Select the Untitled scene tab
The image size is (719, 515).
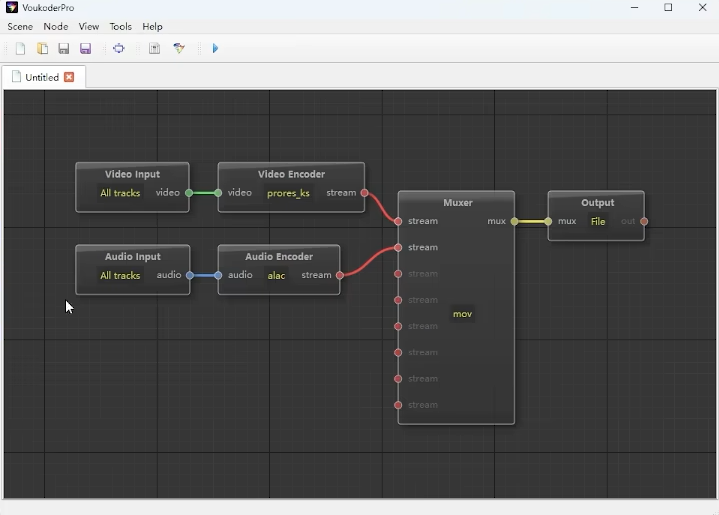click(x=41, y=77)
